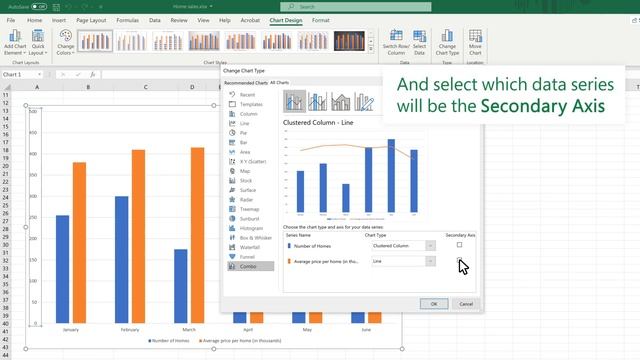This screenshot has width=640, height=360.
Task: Toggle the AutoSave switch
Action: [x=39, y=7]
